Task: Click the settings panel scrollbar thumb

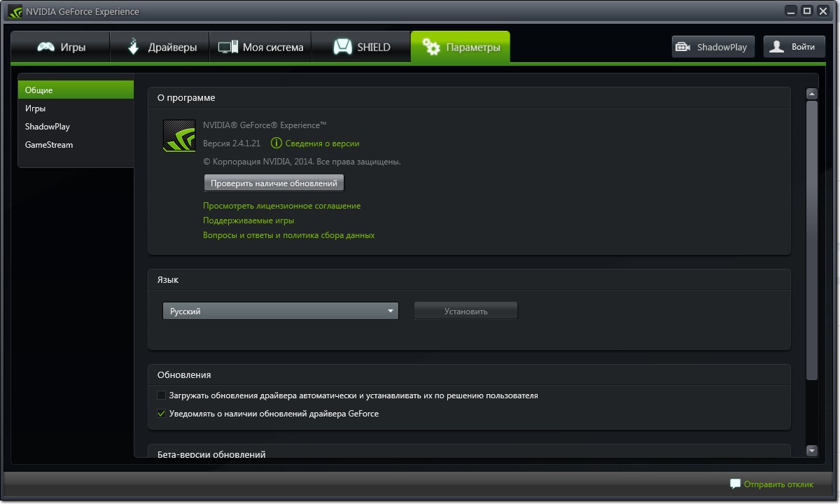Action: (812, 241)
